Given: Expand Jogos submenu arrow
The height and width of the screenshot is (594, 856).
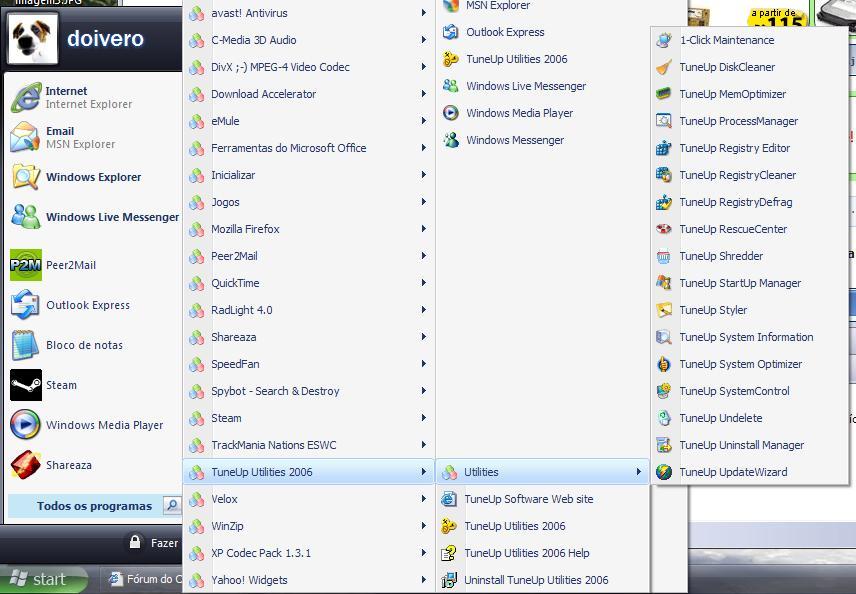Looking at the screenshot, I should point(424,202).
